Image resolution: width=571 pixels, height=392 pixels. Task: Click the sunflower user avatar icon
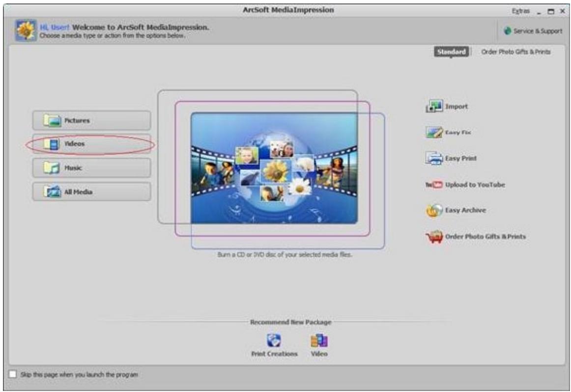click(x=26, y=30)
